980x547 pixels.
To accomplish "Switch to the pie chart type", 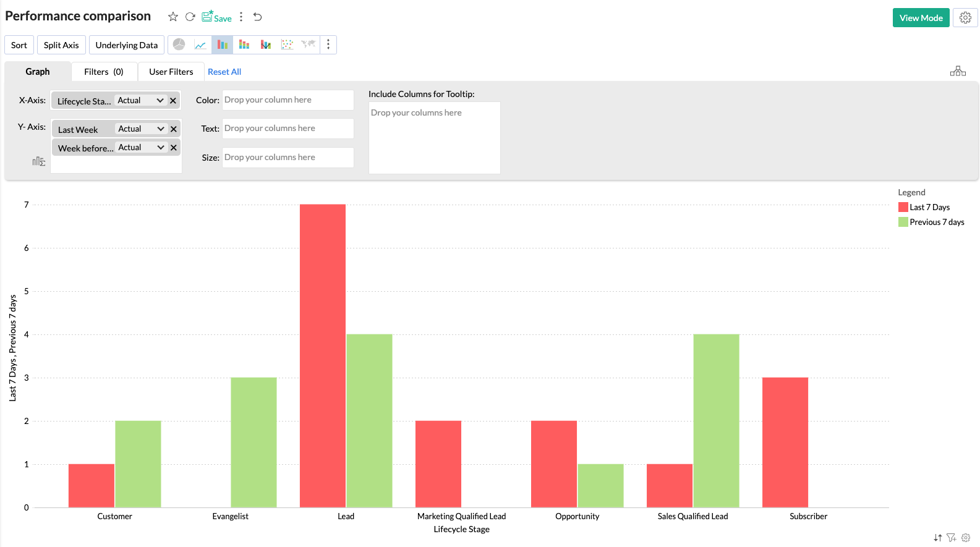I will (x=179, y=45).
